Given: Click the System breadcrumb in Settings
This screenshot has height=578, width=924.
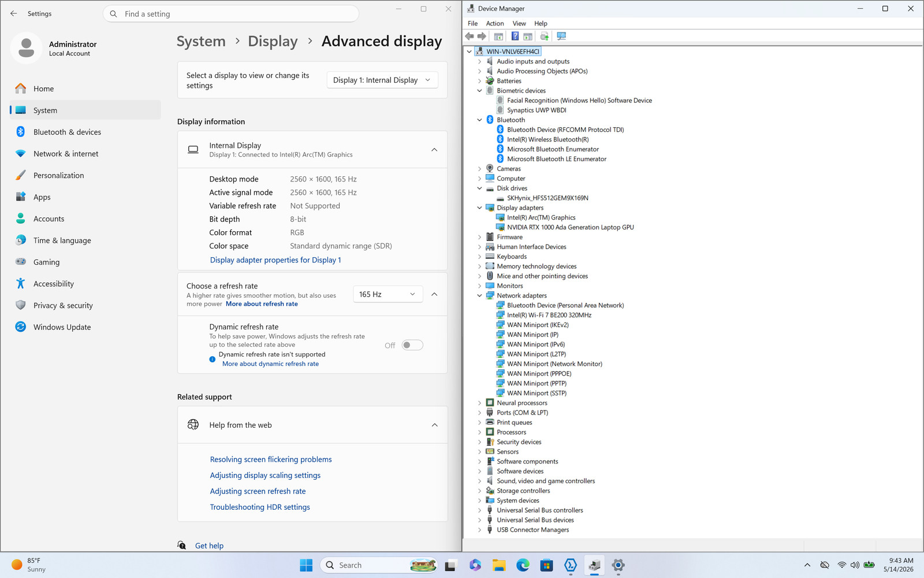Looking at the screenshot, I should point(201,42).
